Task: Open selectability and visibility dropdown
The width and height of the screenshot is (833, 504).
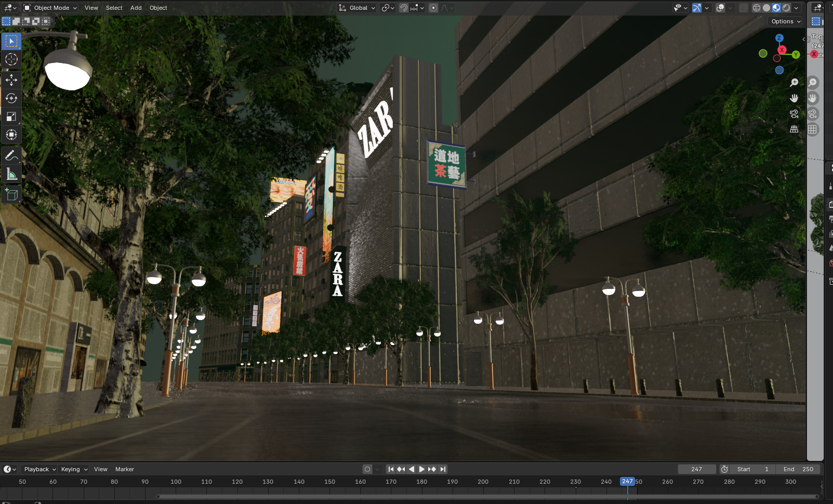Action: coord(680,8)
